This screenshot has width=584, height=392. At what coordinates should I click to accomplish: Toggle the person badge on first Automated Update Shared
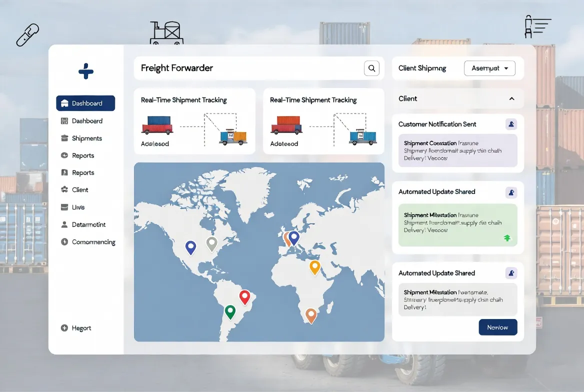click(x=511, y=192)
